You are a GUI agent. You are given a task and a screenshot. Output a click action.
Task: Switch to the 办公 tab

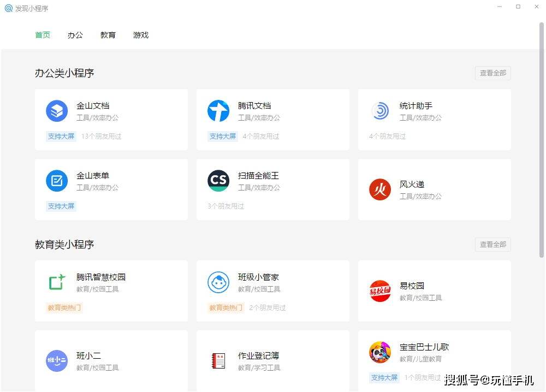point(75,35)
